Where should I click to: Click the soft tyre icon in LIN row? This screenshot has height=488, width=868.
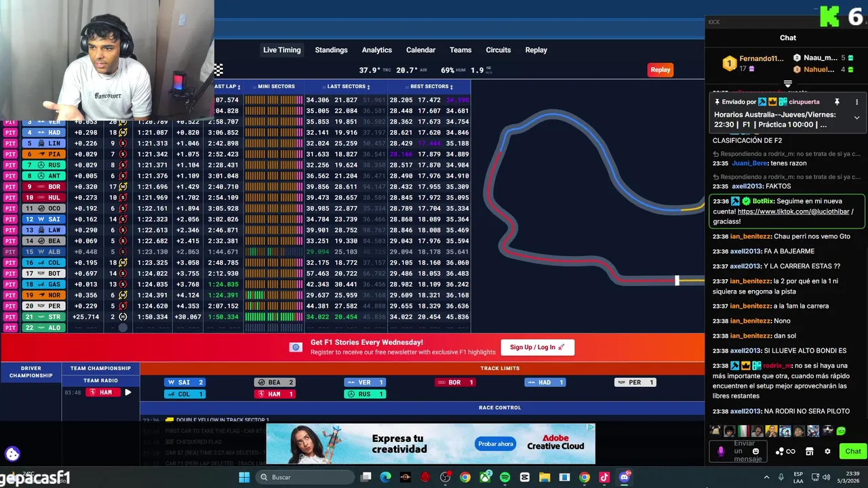coord(123,144)
